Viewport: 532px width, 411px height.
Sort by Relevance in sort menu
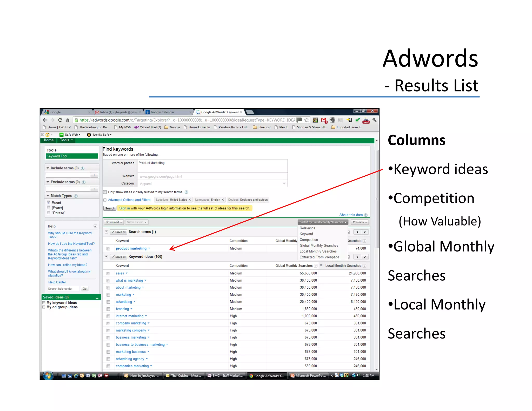pos(308,228)
